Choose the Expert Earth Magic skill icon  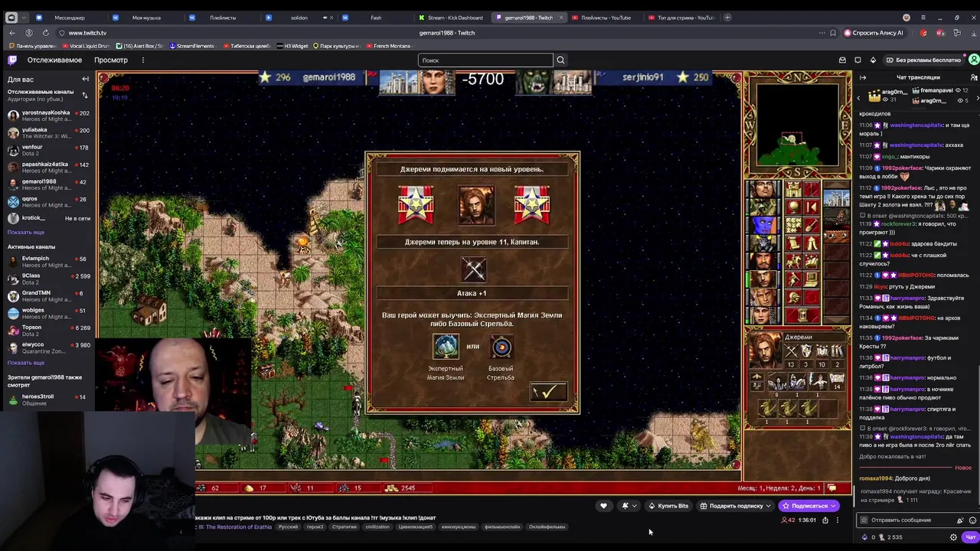(x=446, y=347)
